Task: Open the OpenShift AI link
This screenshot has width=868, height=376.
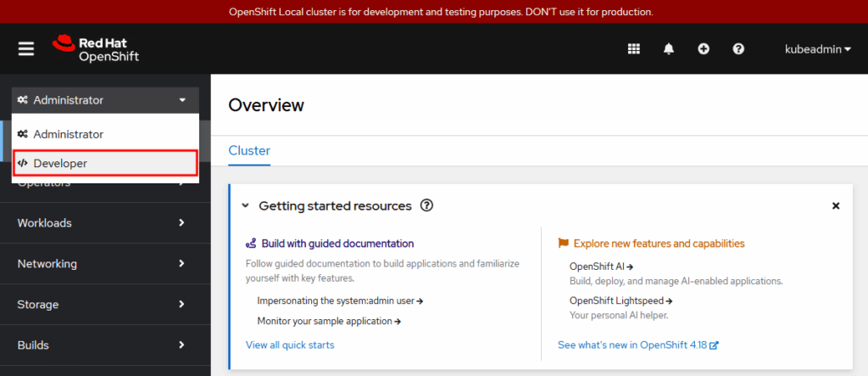Action: click(x=601, y=267)
